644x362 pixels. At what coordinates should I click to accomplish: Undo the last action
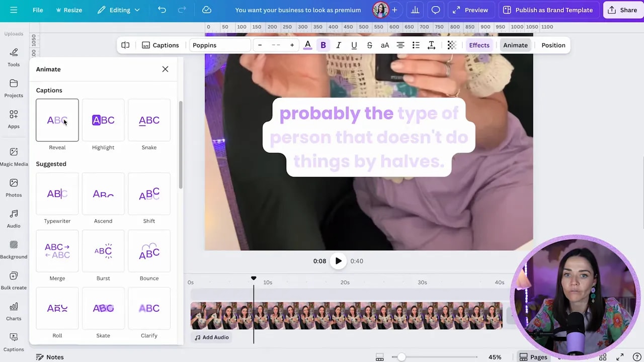[x=162, y=10]
